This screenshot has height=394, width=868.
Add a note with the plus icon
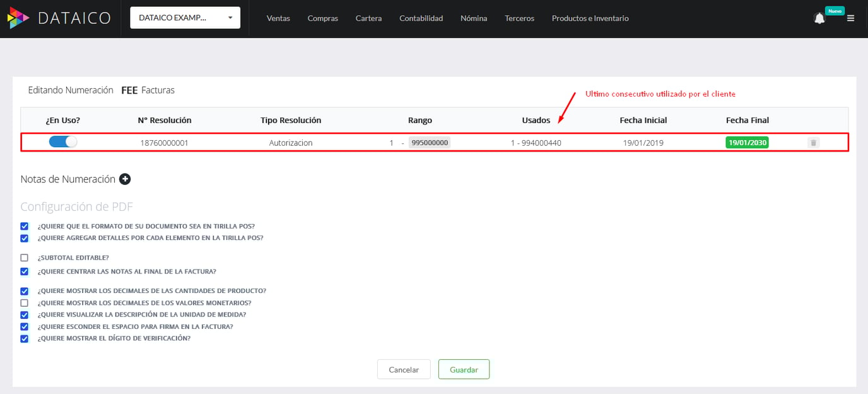(x=125, y=179)
